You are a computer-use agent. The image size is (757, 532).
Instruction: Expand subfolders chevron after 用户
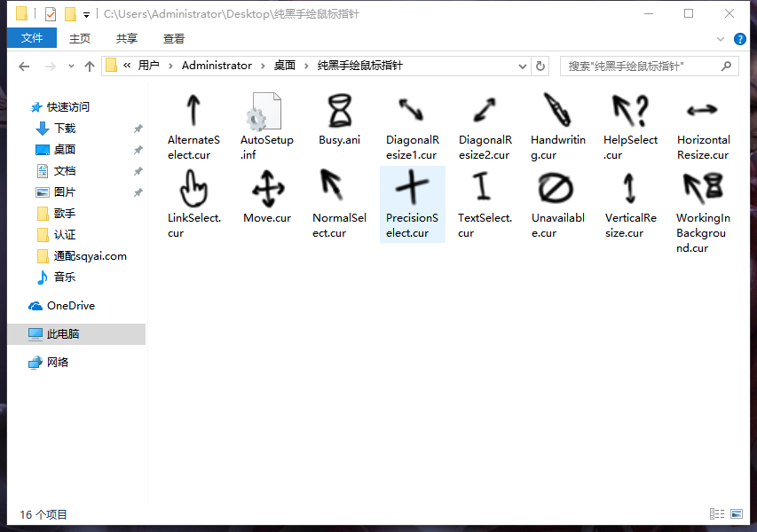tap(170, 66)
